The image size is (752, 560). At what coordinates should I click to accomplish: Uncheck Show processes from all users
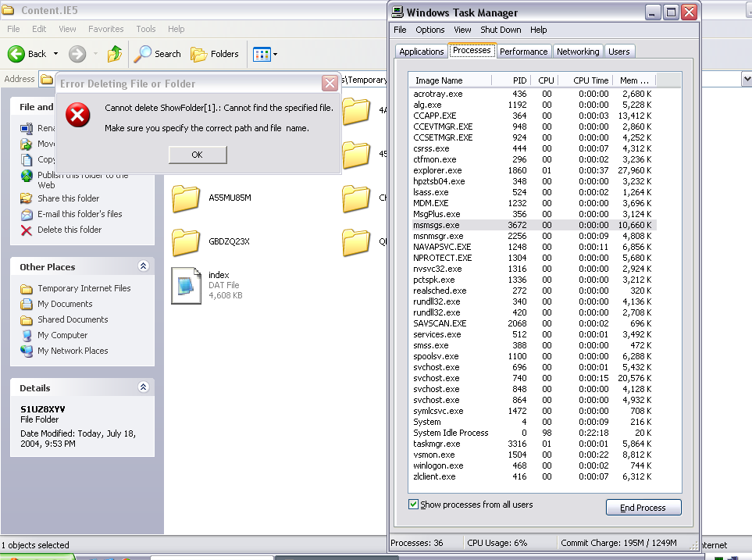coord(414,505)
